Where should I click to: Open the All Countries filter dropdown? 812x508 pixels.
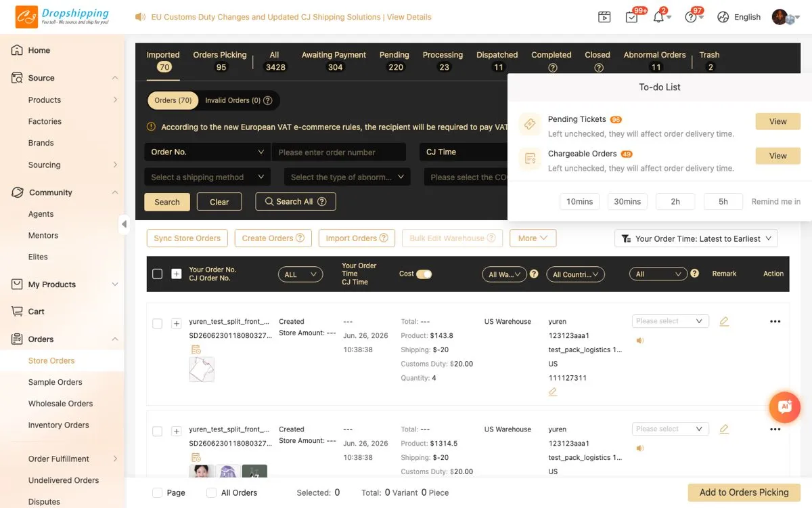[576, 274]
